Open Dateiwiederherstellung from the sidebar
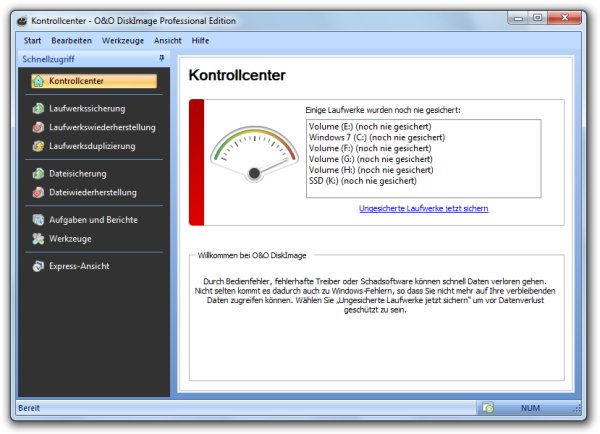This screenshot has width=600, height=434. pos(94,193)
